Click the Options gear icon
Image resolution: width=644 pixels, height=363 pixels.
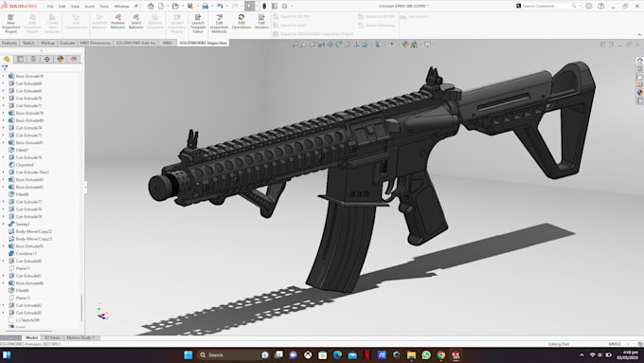(x=284, y=7)
